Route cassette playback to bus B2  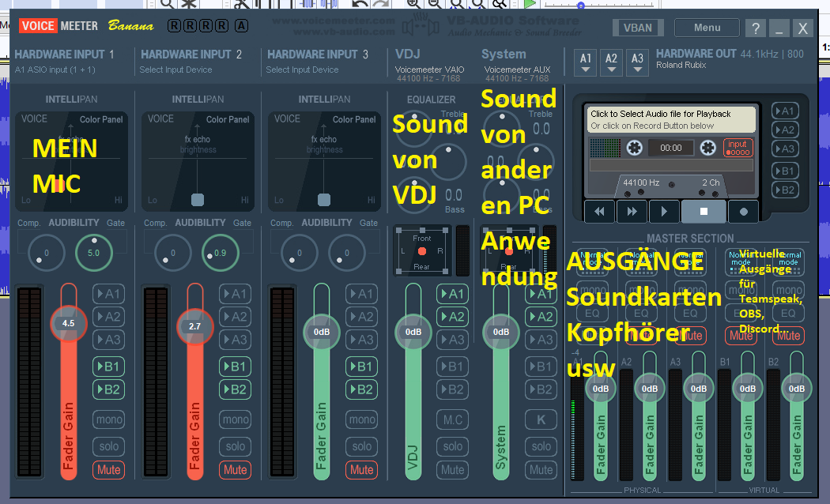[x=784, y=190]
